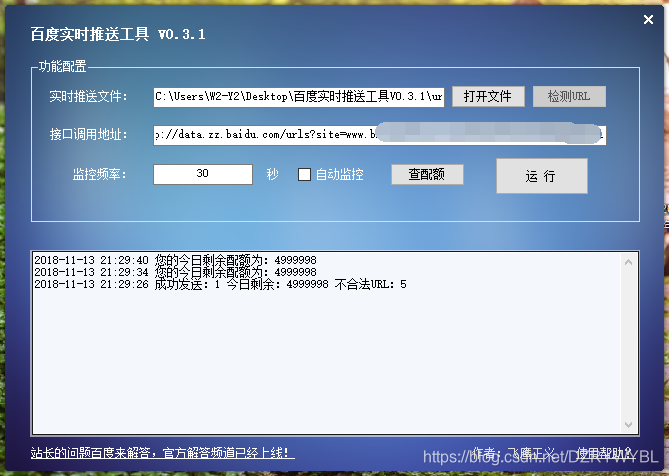
Task: Select log line 21:29:34 您的今日剩余配额为
Action: pos(175,272)
